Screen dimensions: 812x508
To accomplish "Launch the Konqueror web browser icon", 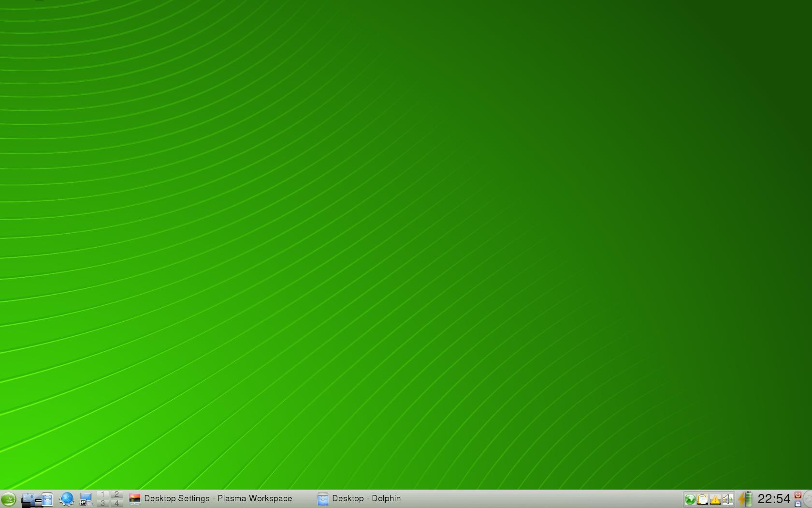I will coord(67,499).
